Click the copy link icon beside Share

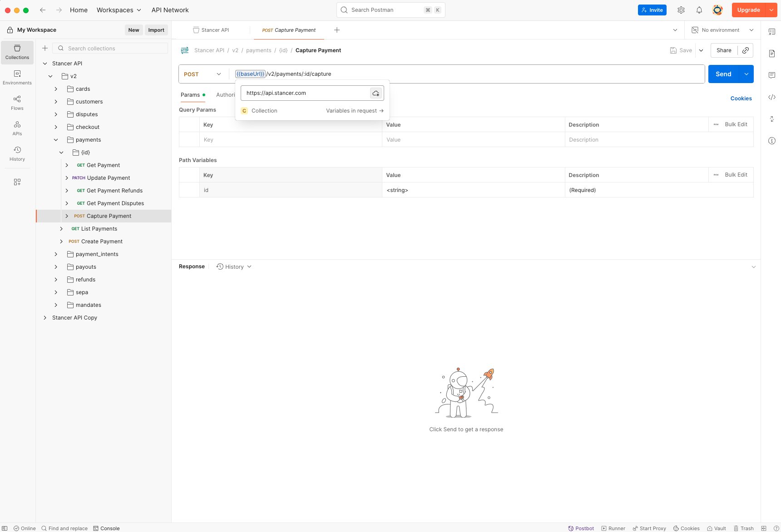click(746, 50)
